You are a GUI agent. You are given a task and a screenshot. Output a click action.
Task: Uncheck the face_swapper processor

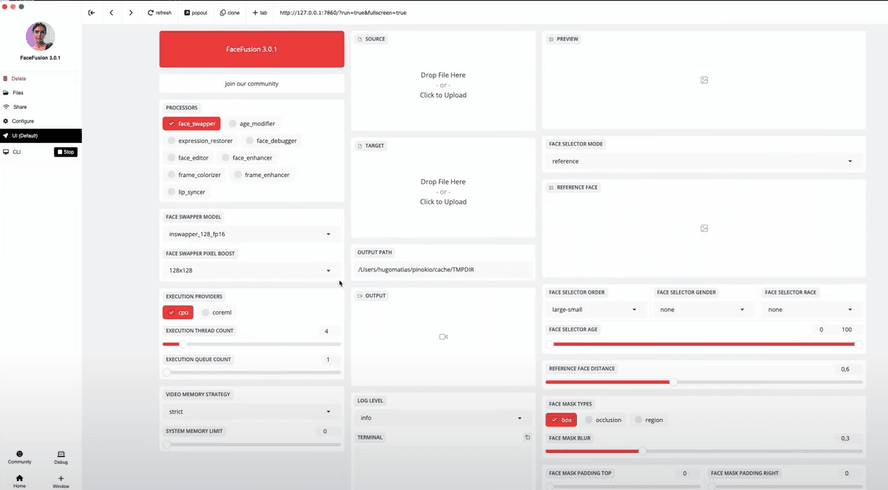191,123
